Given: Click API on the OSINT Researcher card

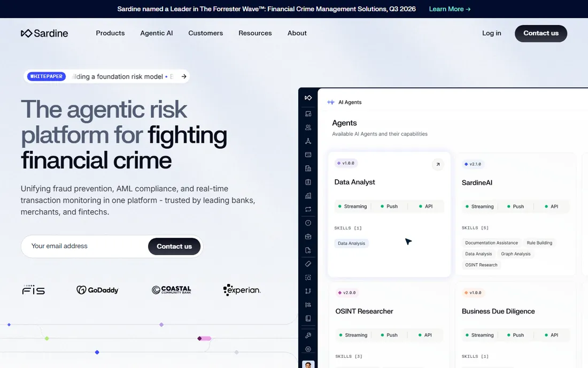Looking at the screenshot, I should (x=425, y=335).
